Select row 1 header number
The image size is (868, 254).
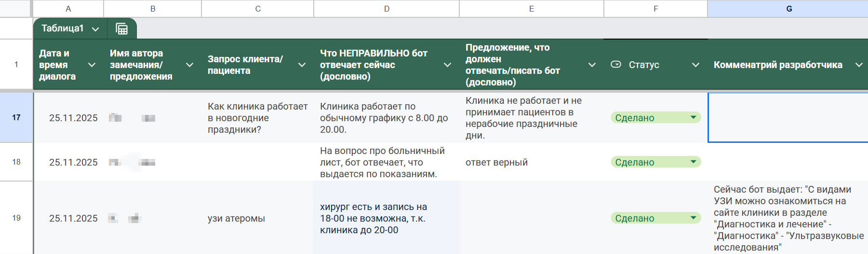[16, 64]
